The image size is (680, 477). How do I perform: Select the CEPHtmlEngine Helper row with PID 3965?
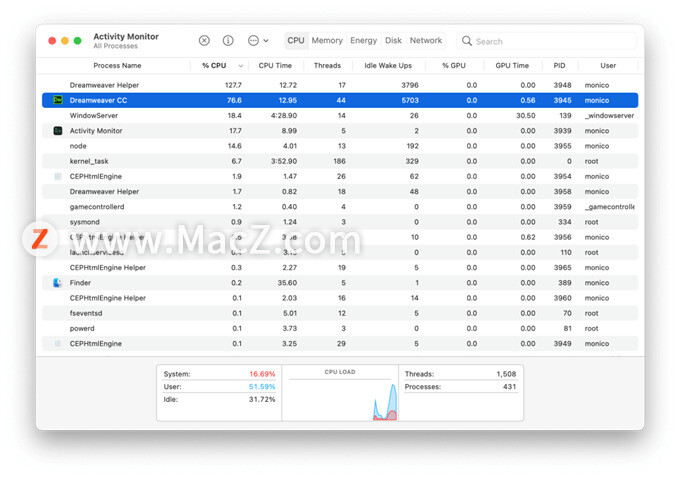pyautogui.click(x=340, y=268)
